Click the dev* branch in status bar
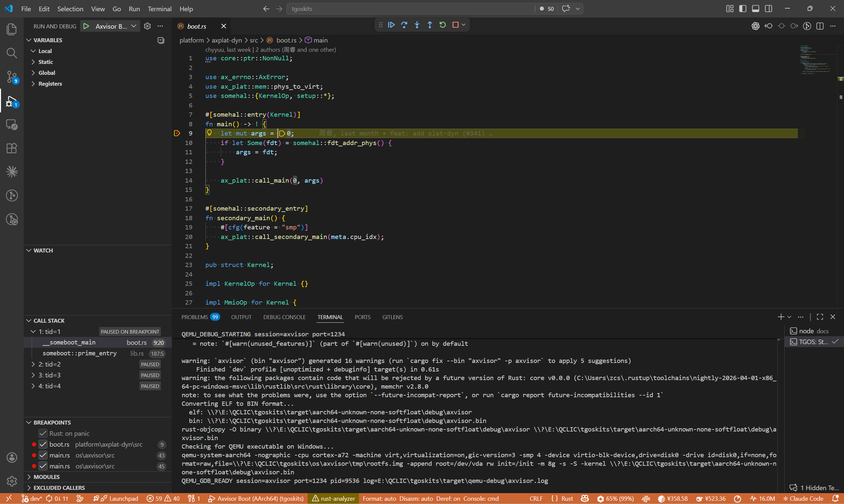The height and width of the screenshot is (504, 844). click(32, 499)
